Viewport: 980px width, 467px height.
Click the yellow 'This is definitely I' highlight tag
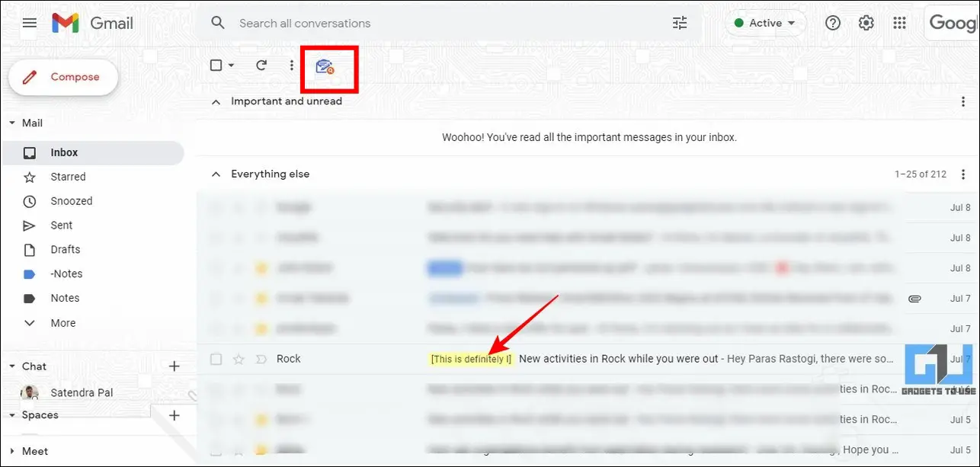(472, 359)
